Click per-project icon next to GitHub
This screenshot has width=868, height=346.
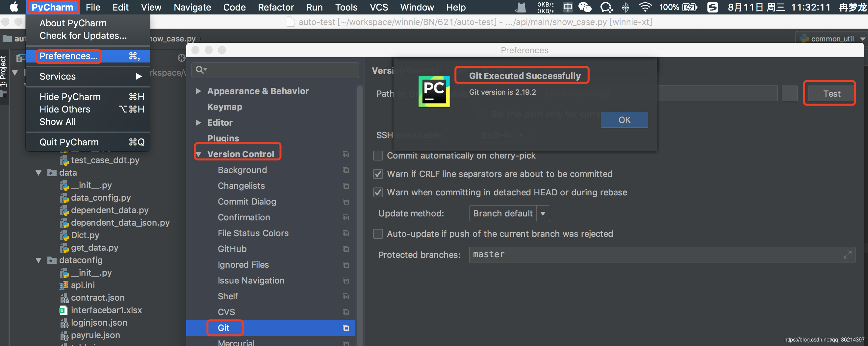pos(346,249)
